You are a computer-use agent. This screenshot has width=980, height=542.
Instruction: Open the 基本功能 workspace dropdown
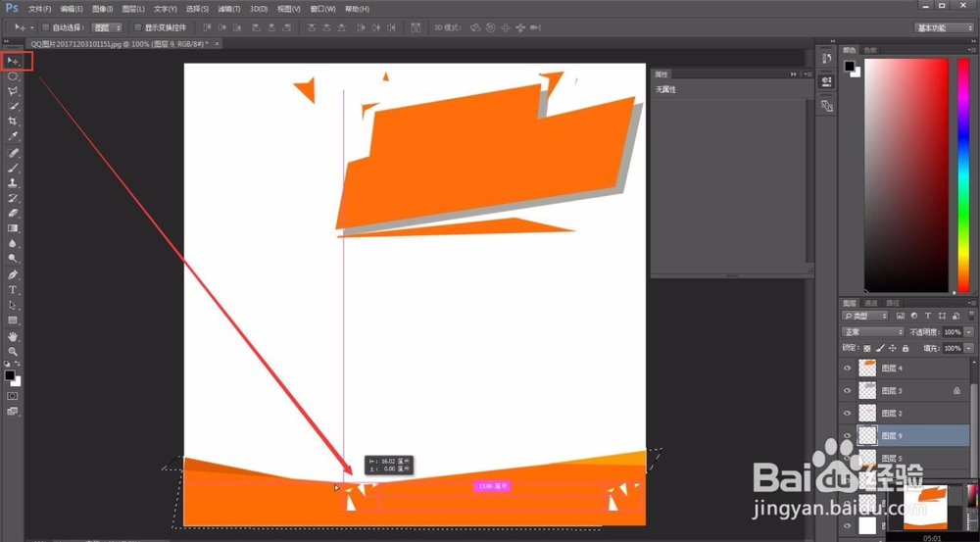coord(943,27)
